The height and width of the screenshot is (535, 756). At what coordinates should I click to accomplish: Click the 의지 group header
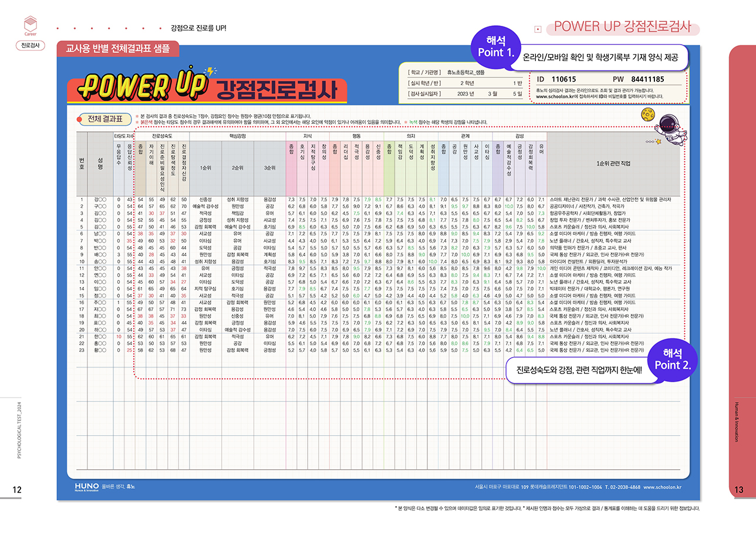pos(410,136)
